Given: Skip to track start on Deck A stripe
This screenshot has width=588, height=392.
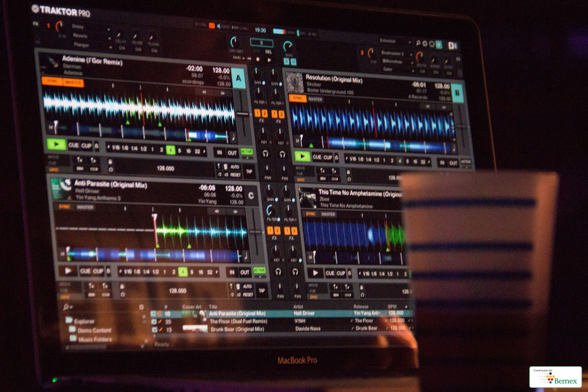Looking at the screenshot, I should [x=51, y=128].
